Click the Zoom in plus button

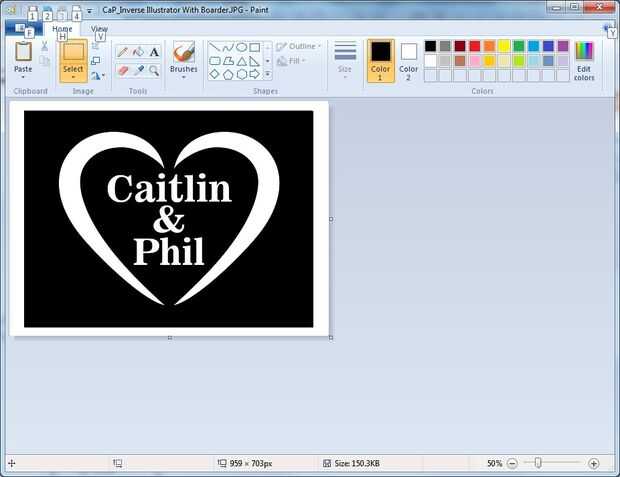pyautogui.click(x=594, y=463)
